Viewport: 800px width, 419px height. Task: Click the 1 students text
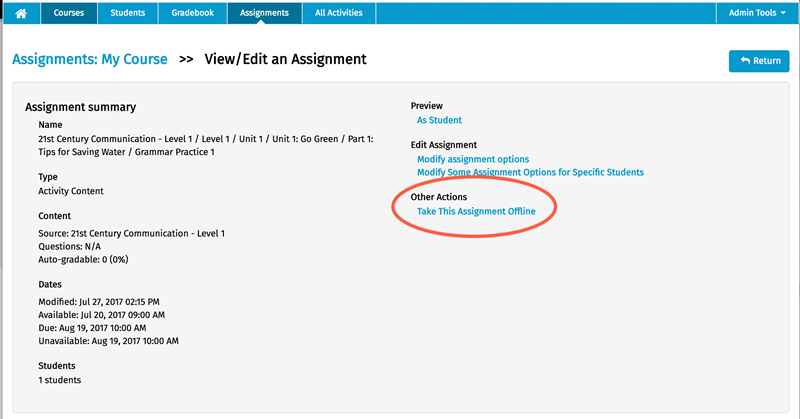(60, 380)
